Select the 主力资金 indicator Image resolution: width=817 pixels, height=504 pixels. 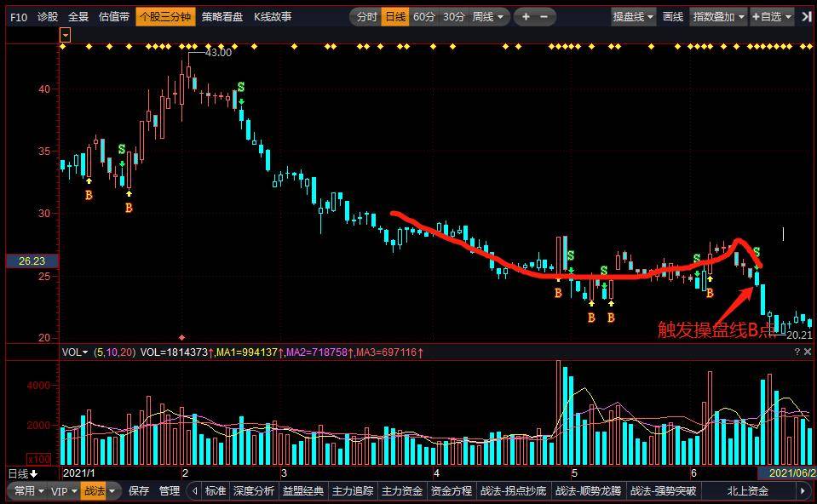402,490
